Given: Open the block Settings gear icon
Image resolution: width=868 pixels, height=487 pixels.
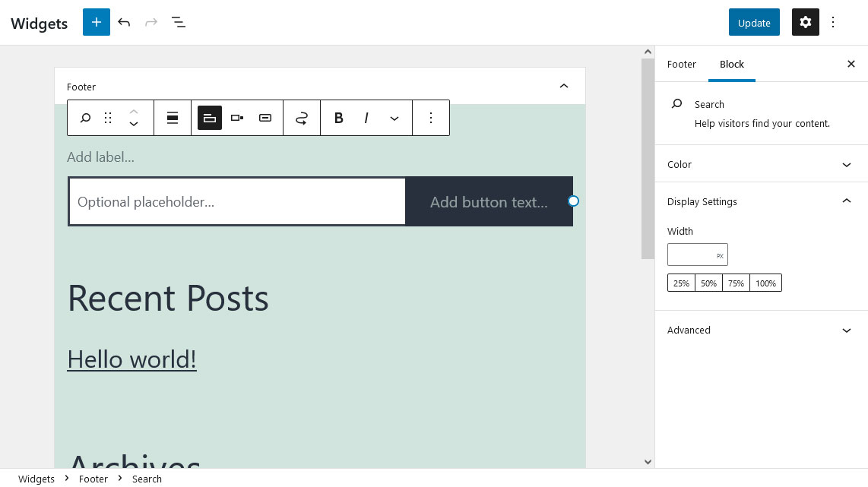Looking at the screenshot, I should coord(805,22).
